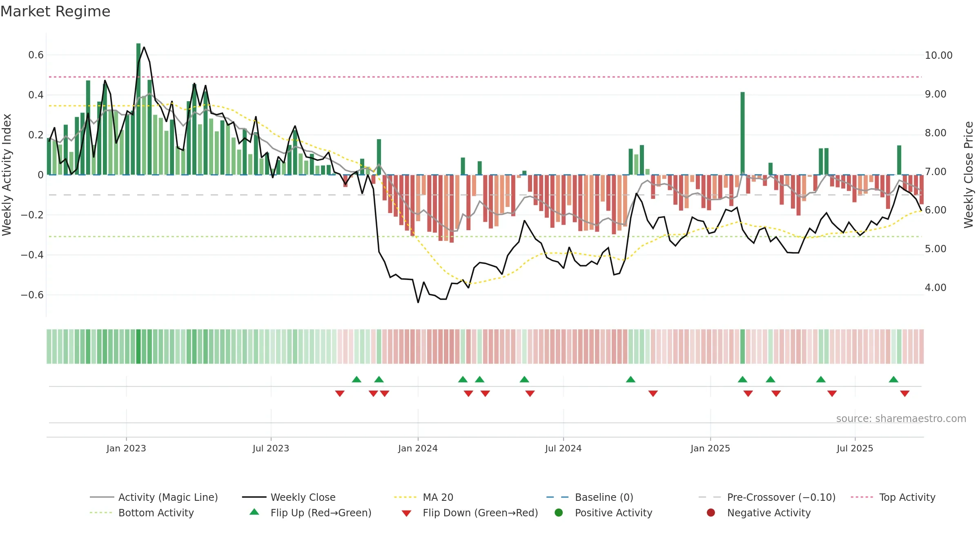Click the green dotted Bottom Activity swatch
Viewport: 980px width, 551px height.
click(x=101, y=513)
